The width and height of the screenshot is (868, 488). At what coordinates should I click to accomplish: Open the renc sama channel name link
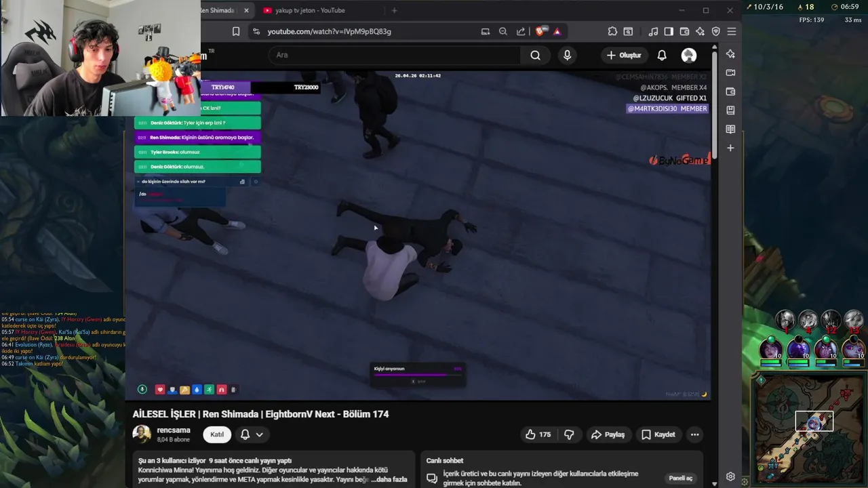(174, 430)
